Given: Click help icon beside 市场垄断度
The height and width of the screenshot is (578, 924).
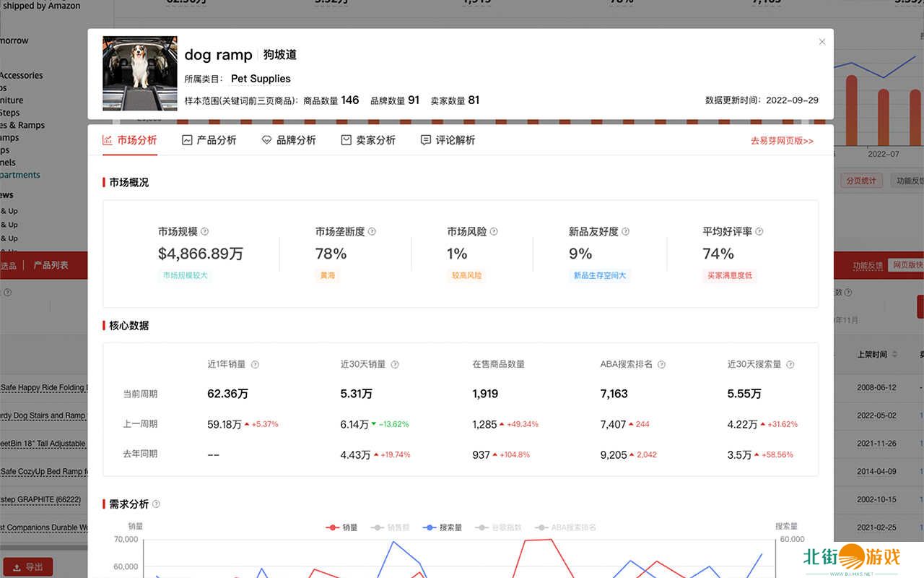Looking at the screenshot, I should tap(372, 232).
